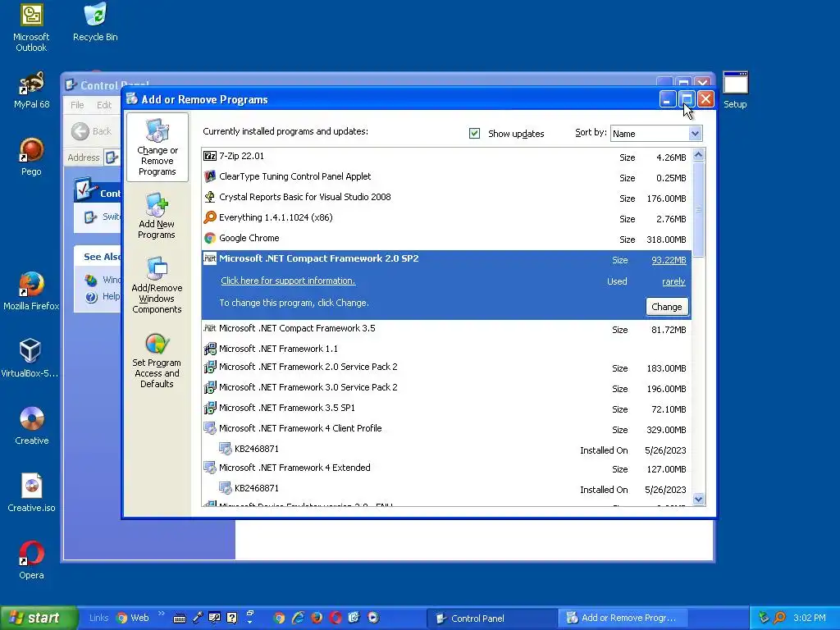Open Set Program Access and Defaults
This screenshot has width=840, height=630.
[x=157, y=361]
